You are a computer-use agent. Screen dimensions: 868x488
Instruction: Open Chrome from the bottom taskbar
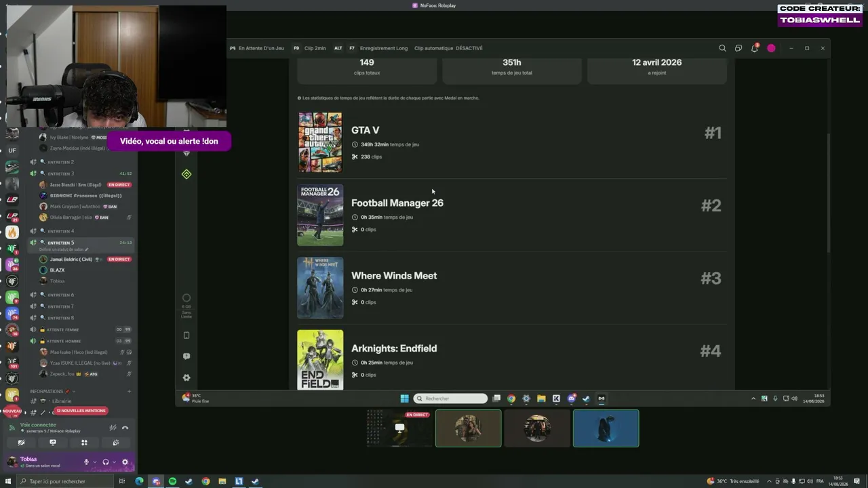[x=205, y=481]
